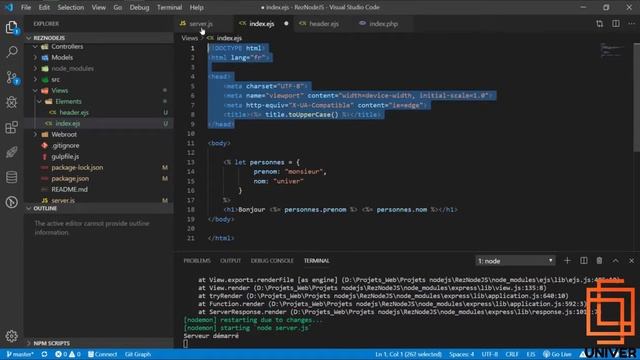Open the Go menu

click(118, 7)
